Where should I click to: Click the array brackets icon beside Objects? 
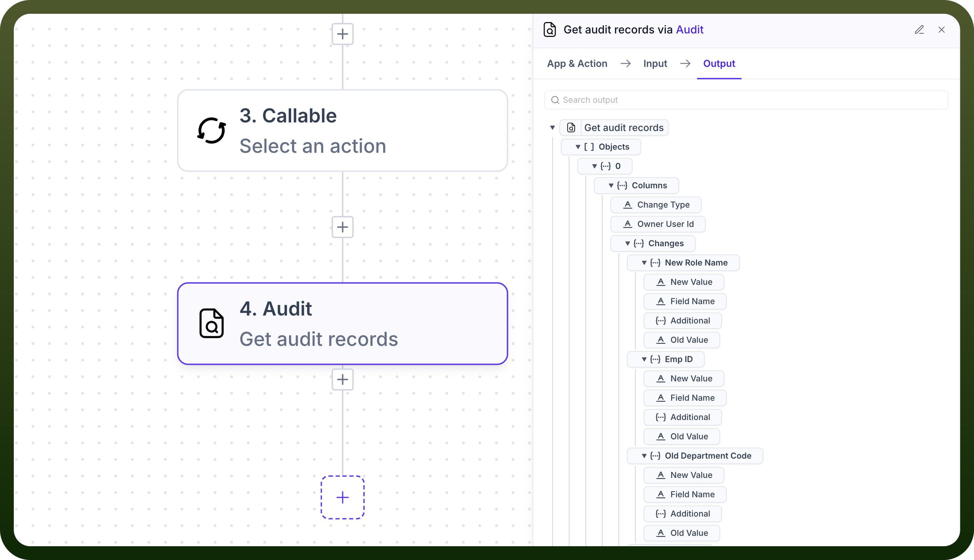point(589,147)
